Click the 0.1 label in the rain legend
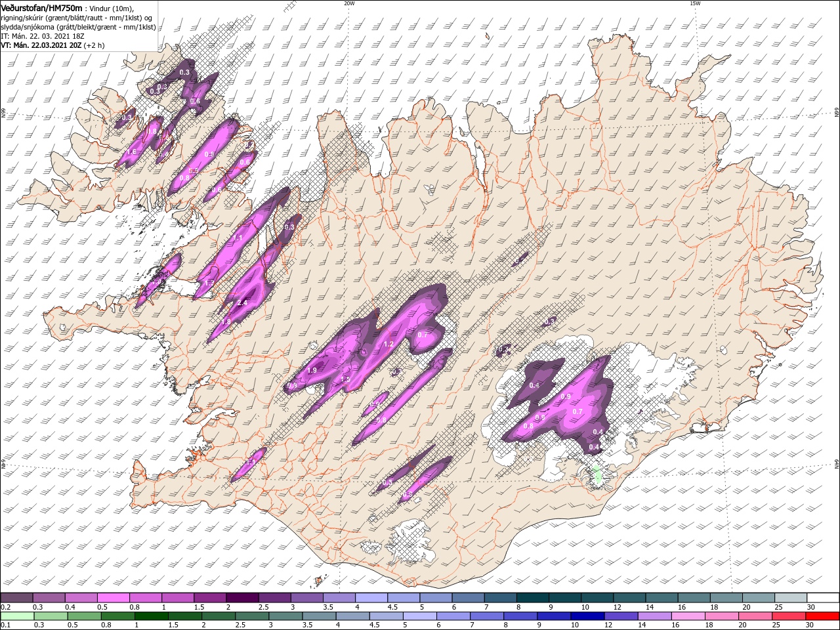 pos(5,625)
